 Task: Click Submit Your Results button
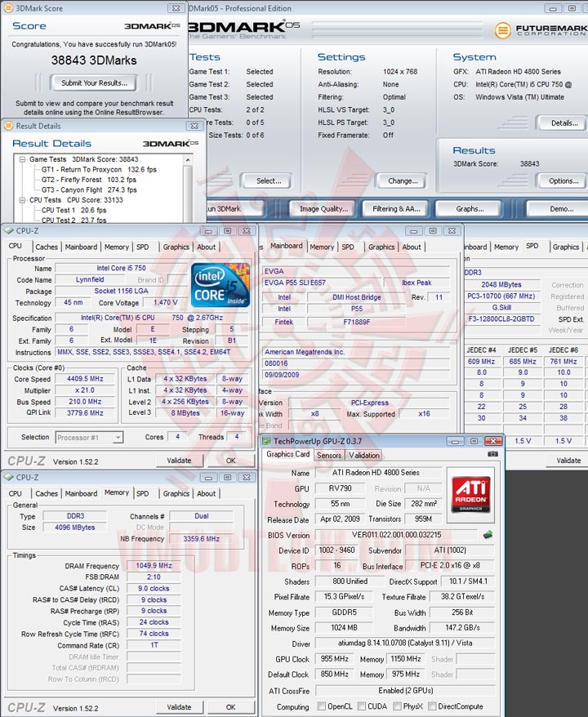tap(94, 82)
